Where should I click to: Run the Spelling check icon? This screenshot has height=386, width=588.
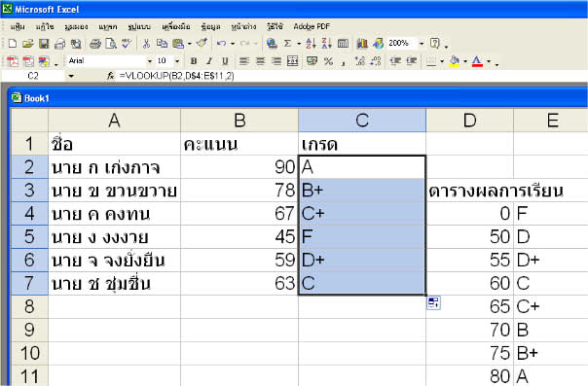click(x=127, y=44)
